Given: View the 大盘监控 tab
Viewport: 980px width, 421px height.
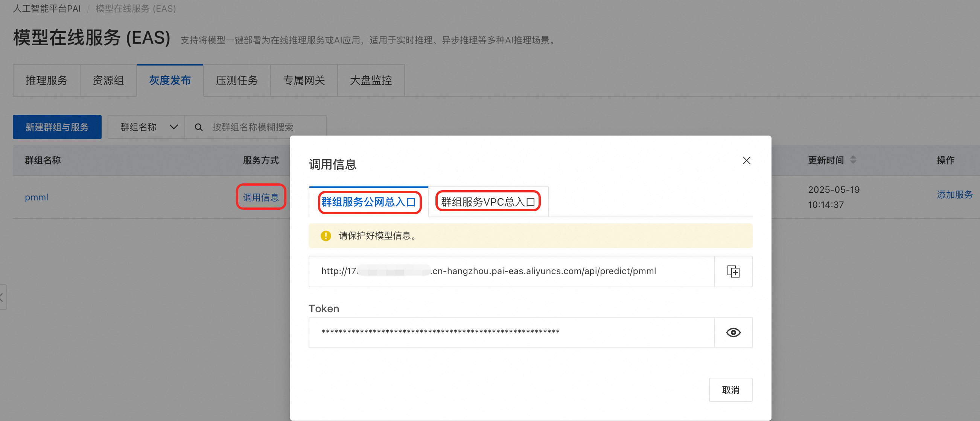Looking at the screenshot, I should [x=371, y=80].
